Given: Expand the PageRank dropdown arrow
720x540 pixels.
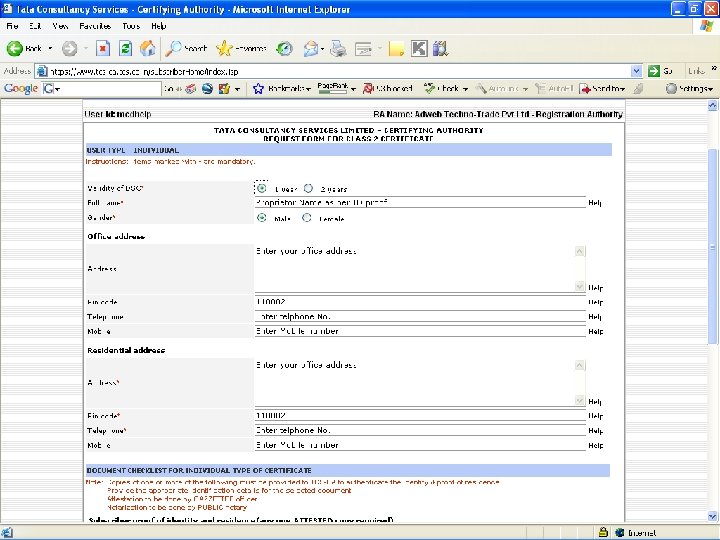Looking at the screenshot, I should tap(353, 89).
